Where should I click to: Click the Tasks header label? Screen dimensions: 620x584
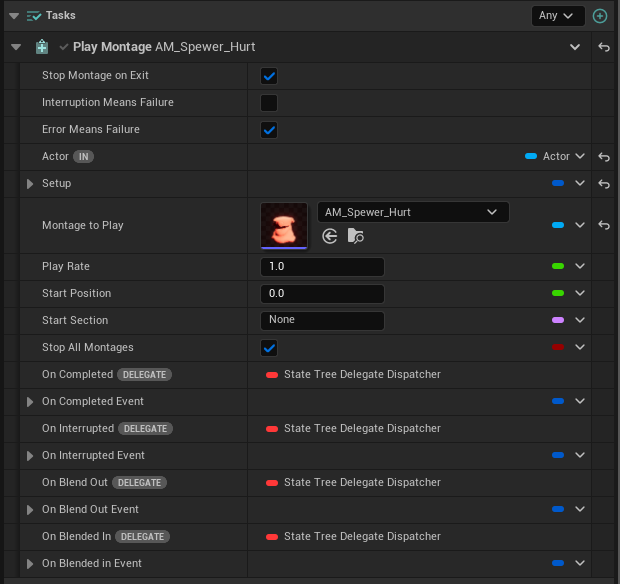pos(60,15)
